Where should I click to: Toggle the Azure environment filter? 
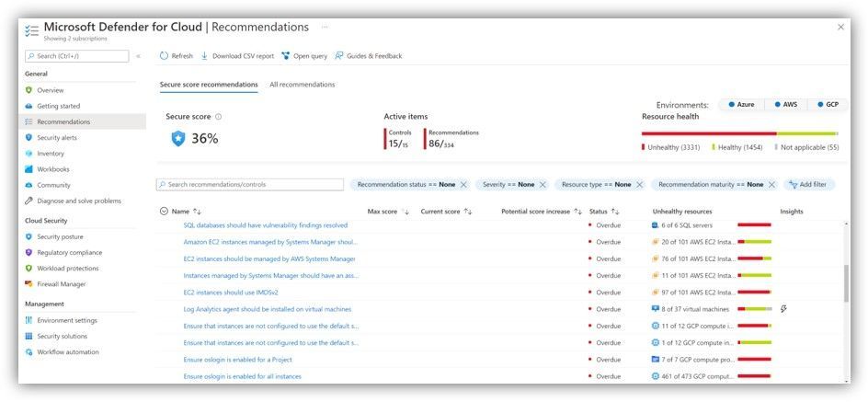coord(741,104)
